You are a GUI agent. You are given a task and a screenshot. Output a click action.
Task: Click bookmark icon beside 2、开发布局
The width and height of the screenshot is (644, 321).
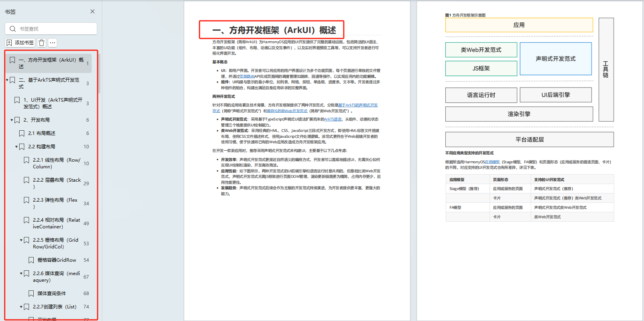coord(17,120)
